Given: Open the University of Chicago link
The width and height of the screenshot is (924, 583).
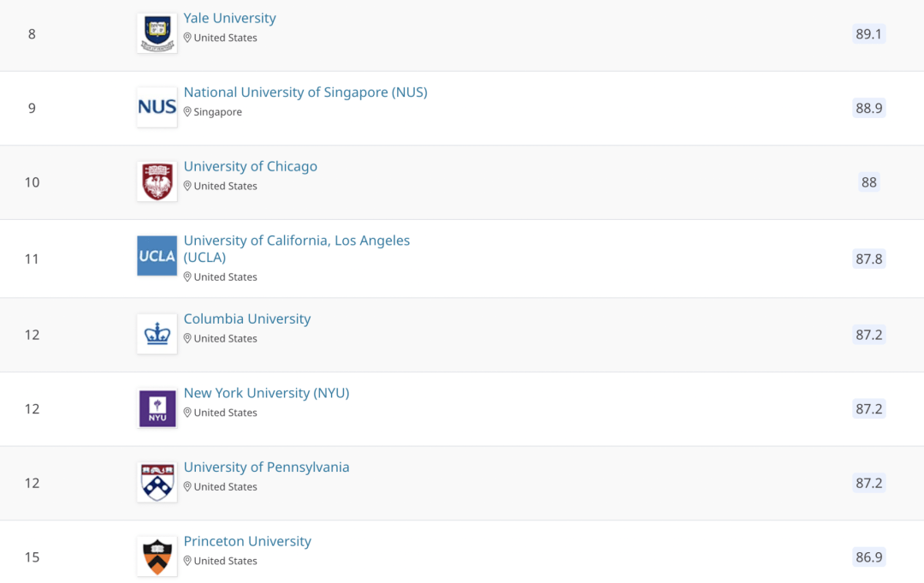Looking at the screenshot, I should point(250,166).
